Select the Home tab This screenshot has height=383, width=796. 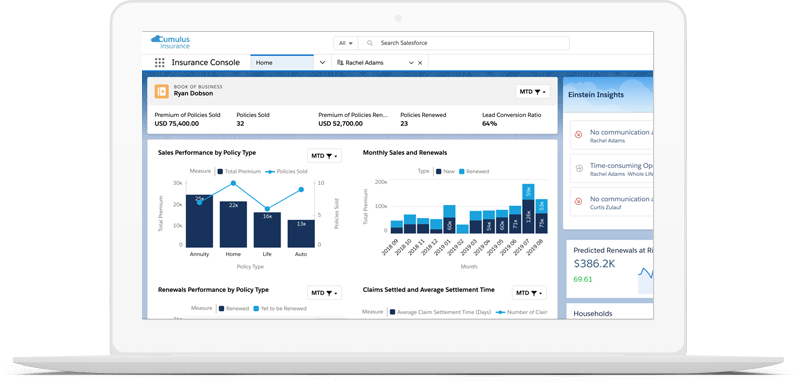(282, 62)
